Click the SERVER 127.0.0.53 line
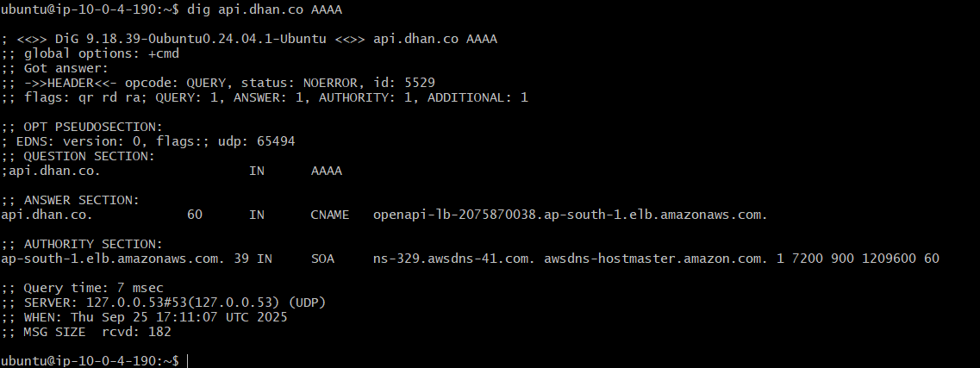The height and width of the screenshot is (368, 980). click(x=164, y=303)
